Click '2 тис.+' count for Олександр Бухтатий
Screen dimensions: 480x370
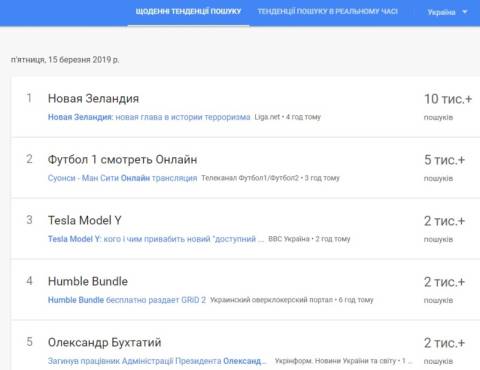[444, 343]
